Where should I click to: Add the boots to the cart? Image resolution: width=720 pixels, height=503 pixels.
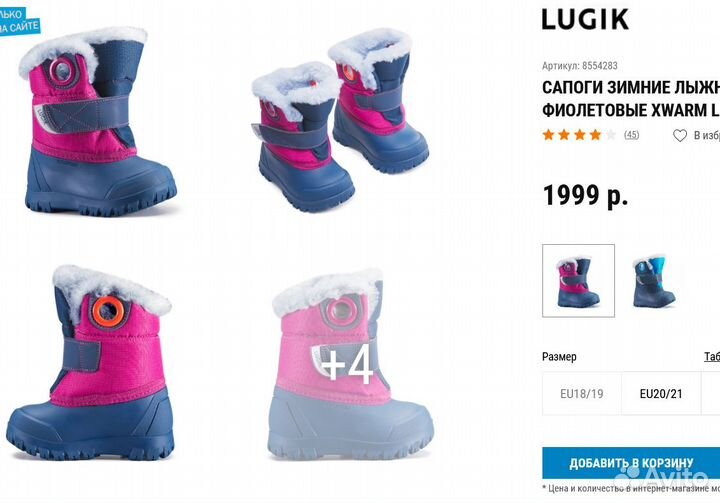click(631, 463)
